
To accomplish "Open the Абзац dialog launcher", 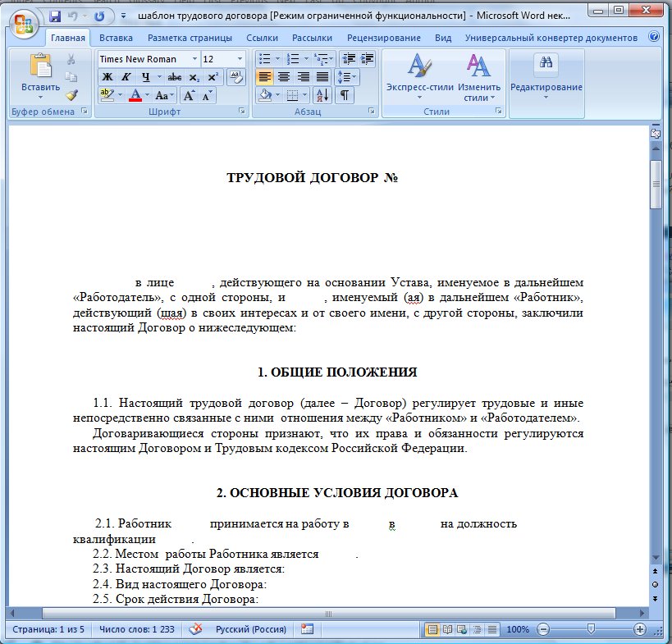I will click(371, 112).
